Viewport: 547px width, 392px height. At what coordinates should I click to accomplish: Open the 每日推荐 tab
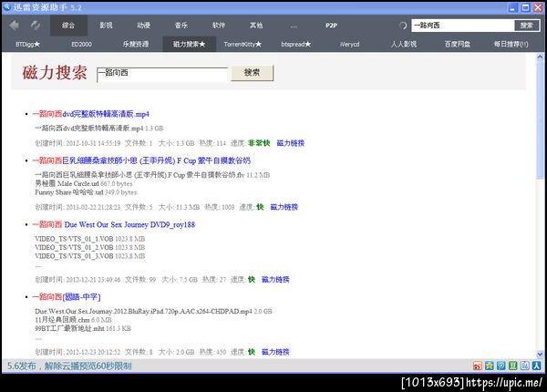click(x=511, y=45)
